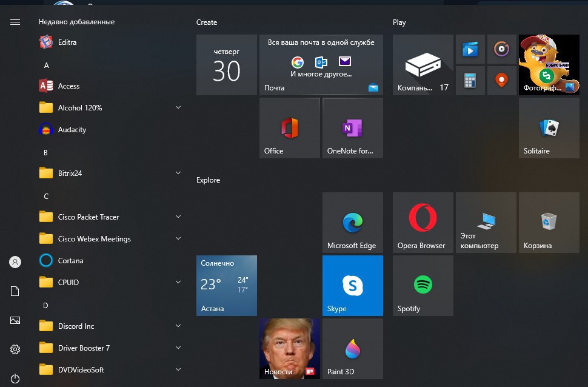Click the letter B section header
Screen dimensions: 588x387
(45, 153)
